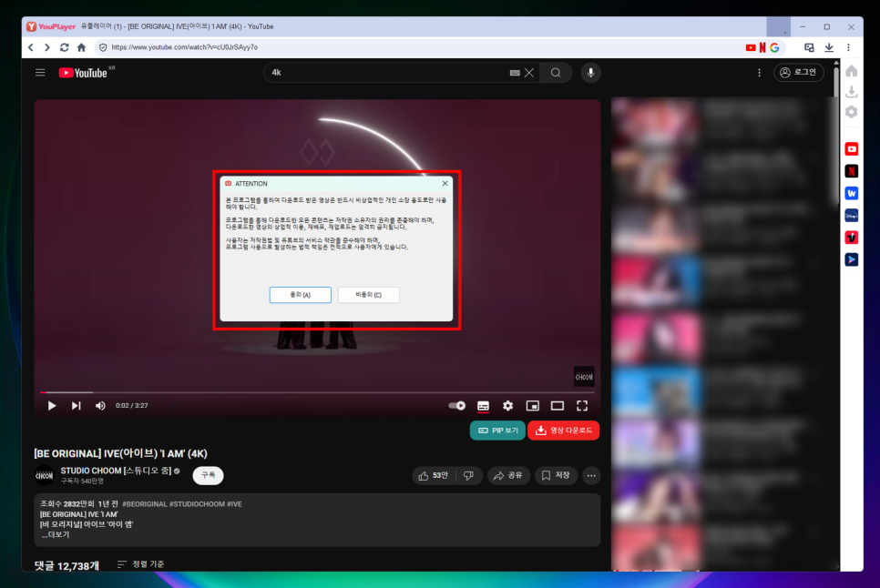This screenshot has height=588, width=880.
Task: Click the 저장 save button
Action: (x=557, y=475)
